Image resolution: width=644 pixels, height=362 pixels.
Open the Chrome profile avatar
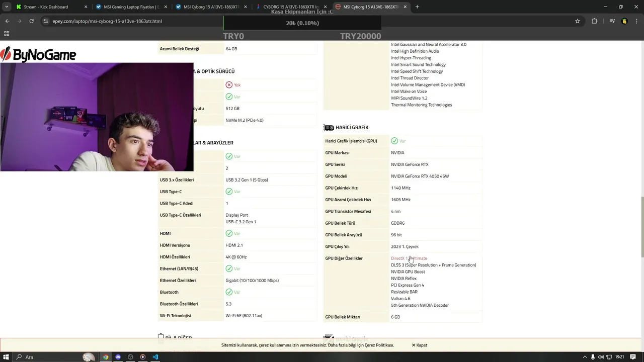coord(624,21)
